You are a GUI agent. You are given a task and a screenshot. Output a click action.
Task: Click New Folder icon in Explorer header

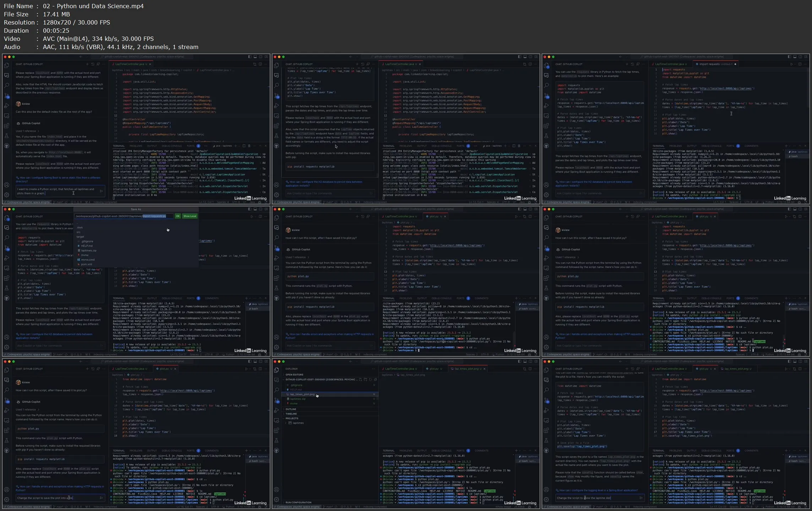click(x=365, y=380)
